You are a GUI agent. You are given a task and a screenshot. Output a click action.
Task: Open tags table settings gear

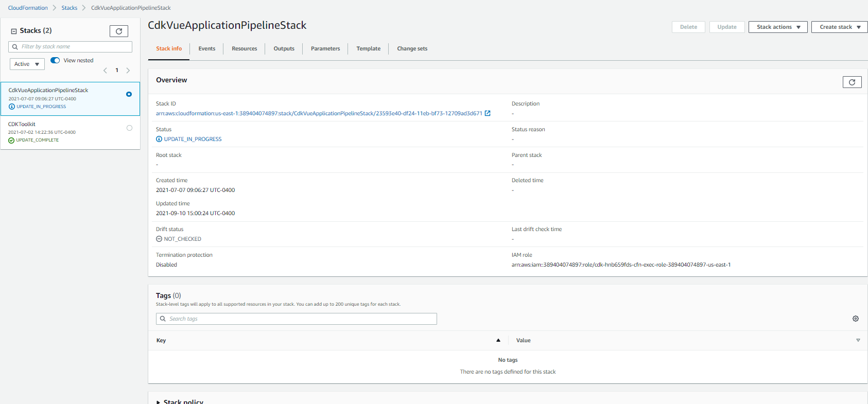point(856,319)
